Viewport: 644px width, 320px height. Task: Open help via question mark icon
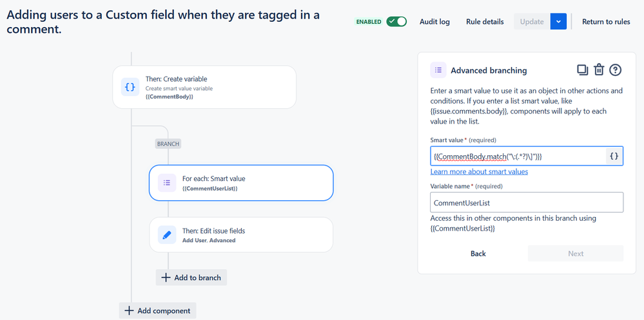[x=615, y=70]
